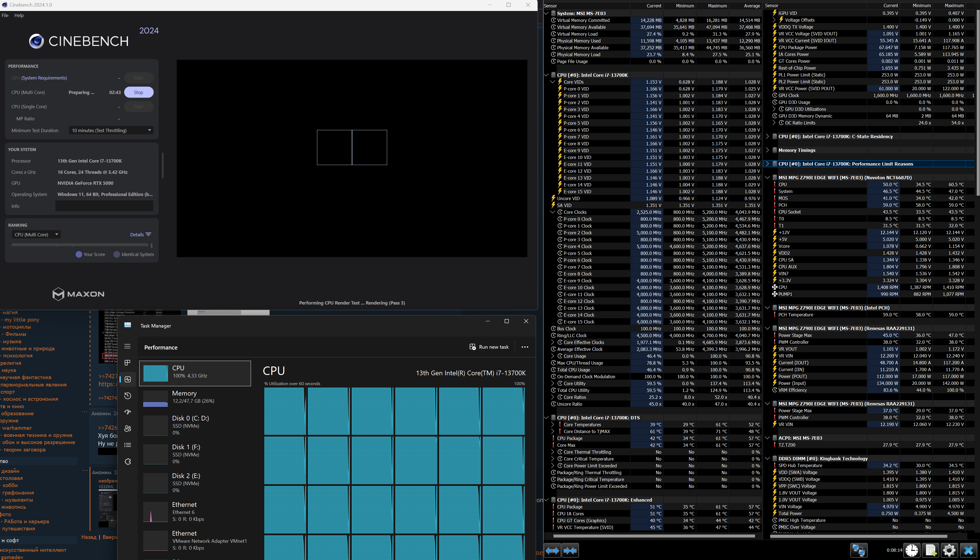Toggle Your Score legend circle
Image resolution: width=980 pixels, height=560 pixels.
[79, 255]
